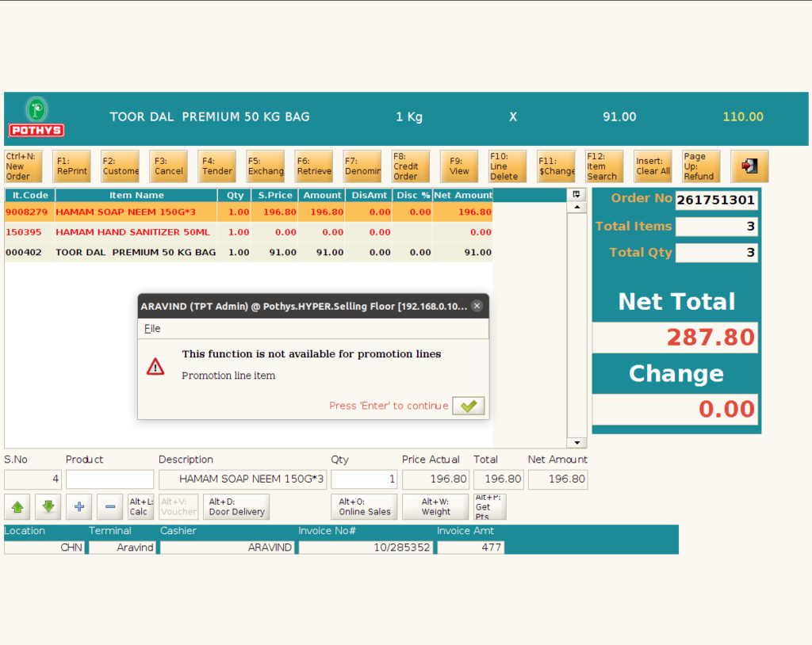Move up with the green up arrow
The width and height of the screenshot is (812, 645).
click(17, 507)
